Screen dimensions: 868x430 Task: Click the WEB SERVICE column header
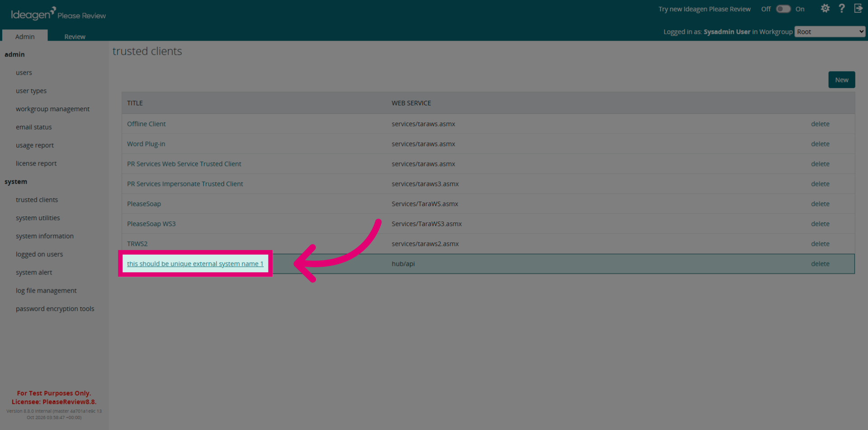coord(411,103)
